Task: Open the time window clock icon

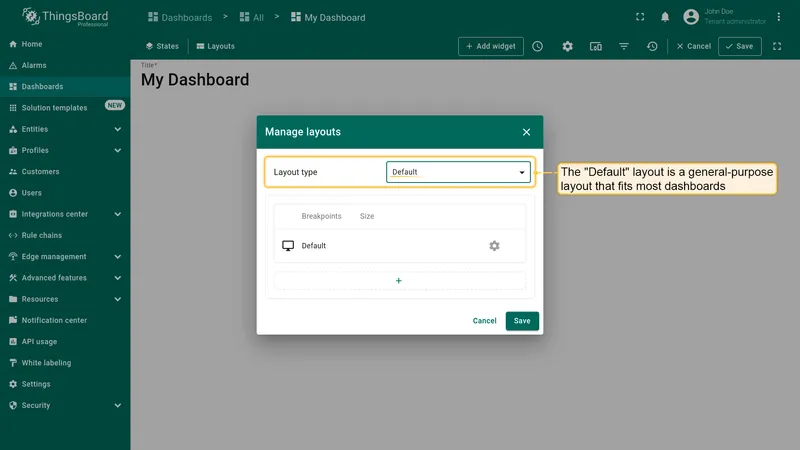Action: pyautogui.click(x=538, y=46)
